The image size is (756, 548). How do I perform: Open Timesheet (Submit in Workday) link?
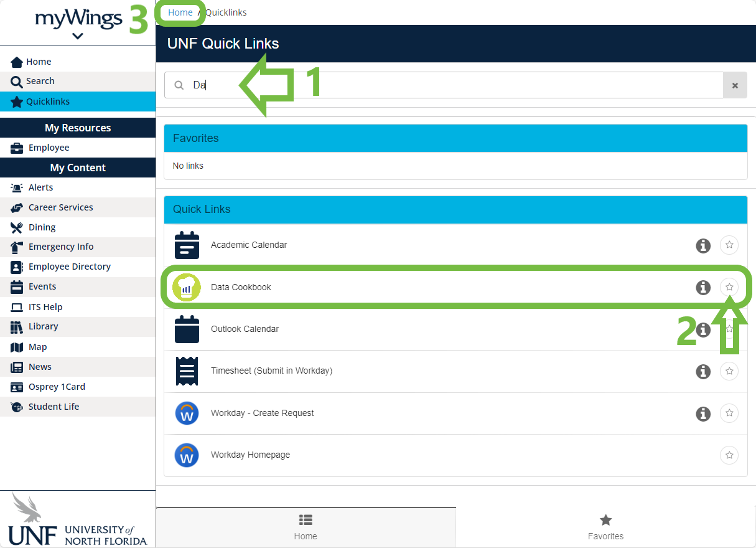point(271,371)
